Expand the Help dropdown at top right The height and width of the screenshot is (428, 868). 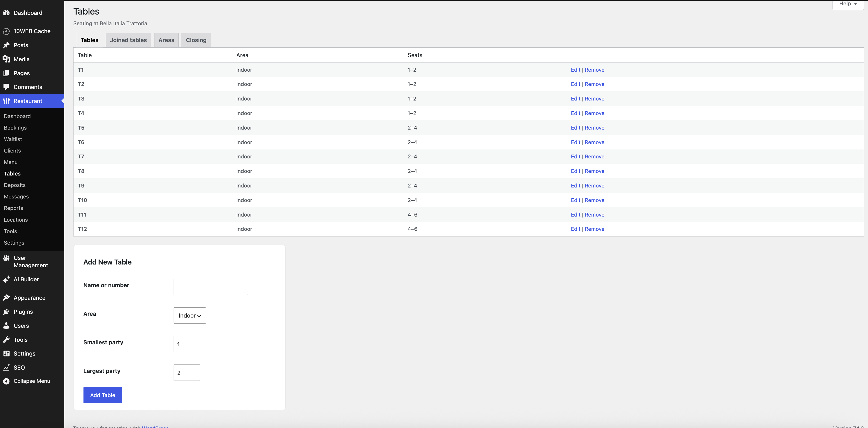point(848,4)
